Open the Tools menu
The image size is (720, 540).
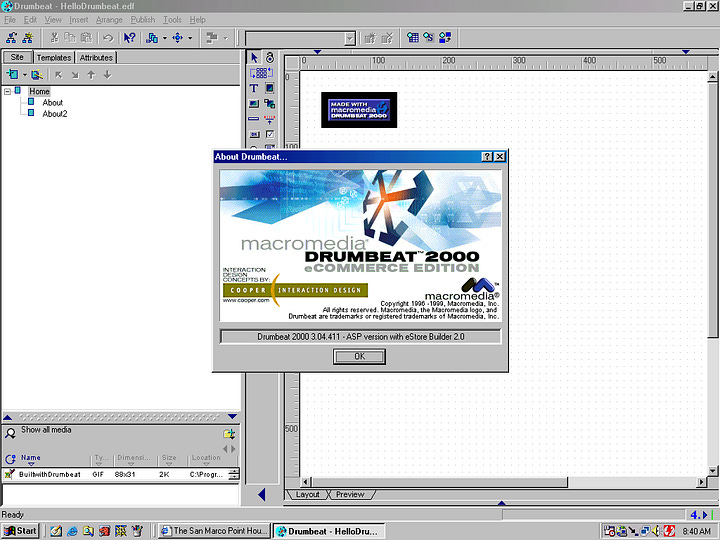[x=172, y=20]
